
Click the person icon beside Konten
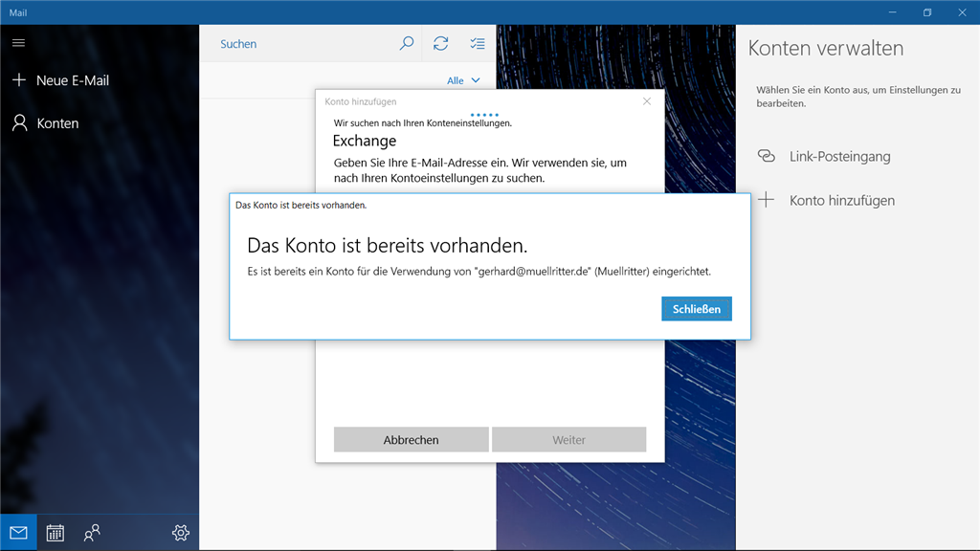pos(20,122)
